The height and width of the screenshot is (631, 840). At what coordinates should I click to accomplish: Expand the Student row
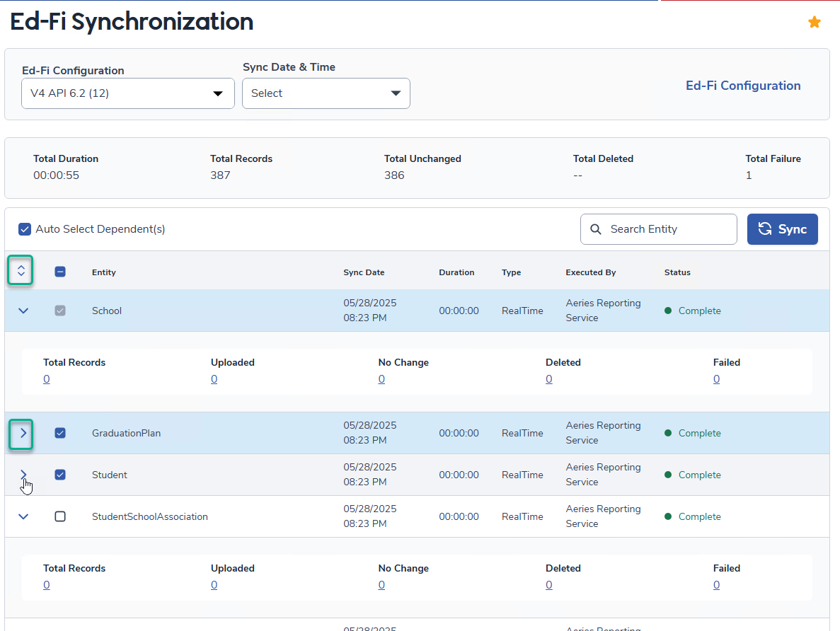click(x=23, y=475)
